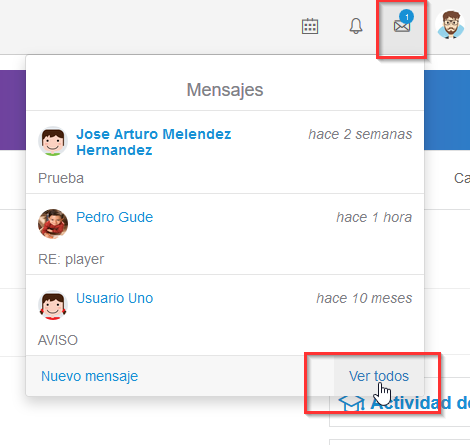Viewport: 470px width, 445px height.
Task: Open notifications bell icon
Action: coord(356,26)
